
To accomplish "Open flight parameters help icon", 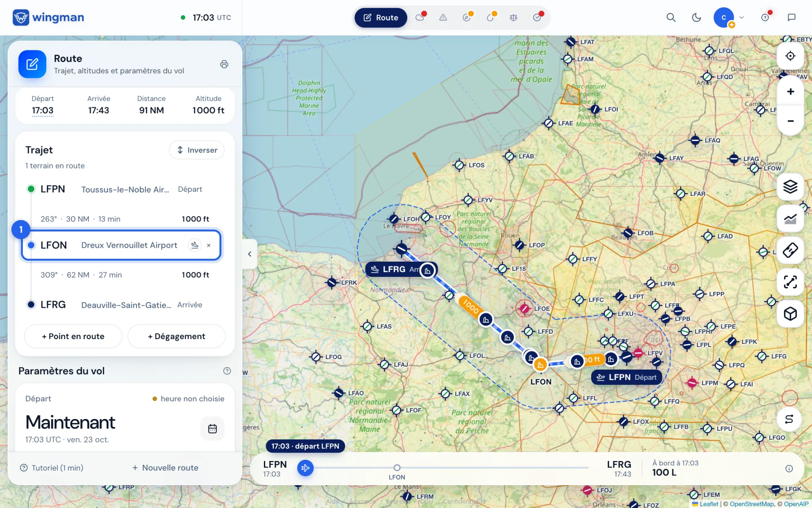I will 227,371.
